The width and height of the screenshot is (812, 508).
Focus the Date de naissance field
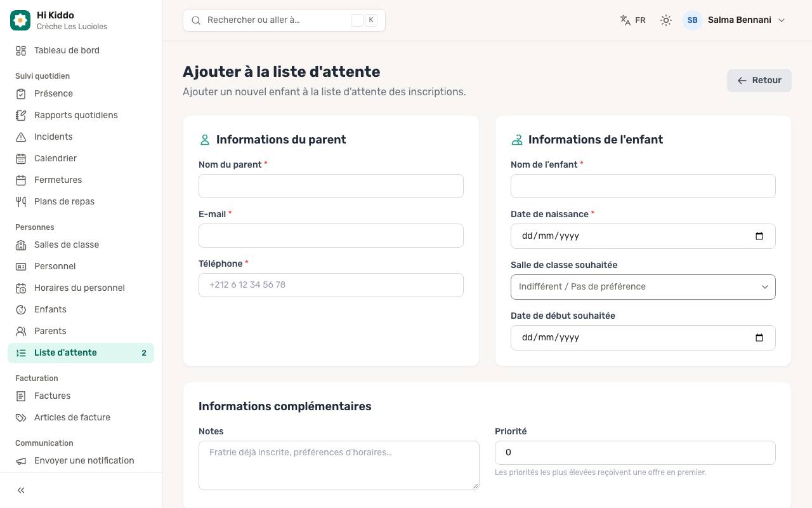(x=643, y=236)
